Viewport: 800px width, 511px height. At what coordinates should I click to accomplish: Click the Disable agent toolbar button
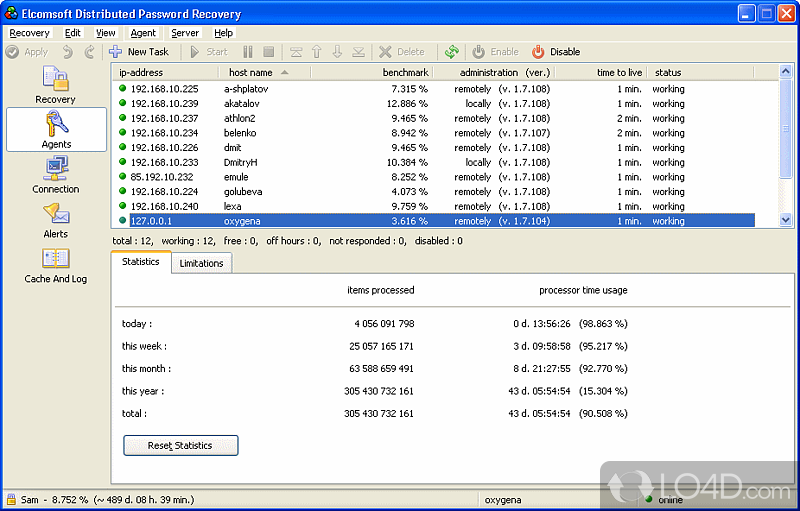point(555,52)
